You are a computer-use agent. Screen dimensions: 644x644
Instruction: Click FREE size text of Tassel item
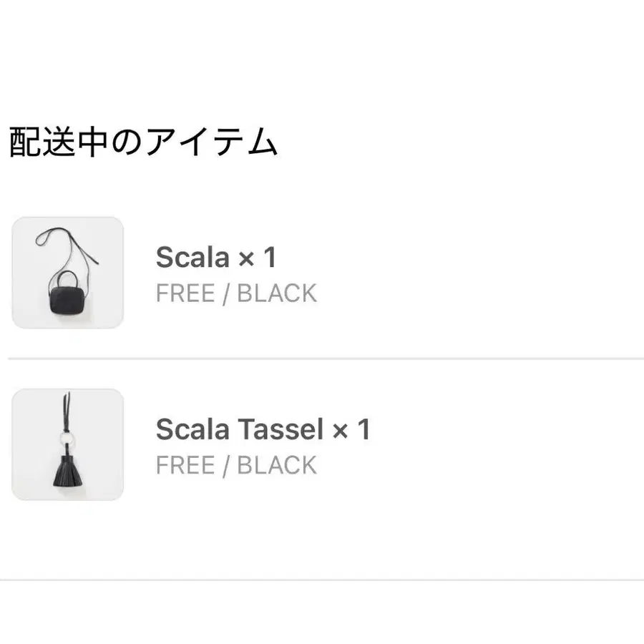[x=185, y=465]
